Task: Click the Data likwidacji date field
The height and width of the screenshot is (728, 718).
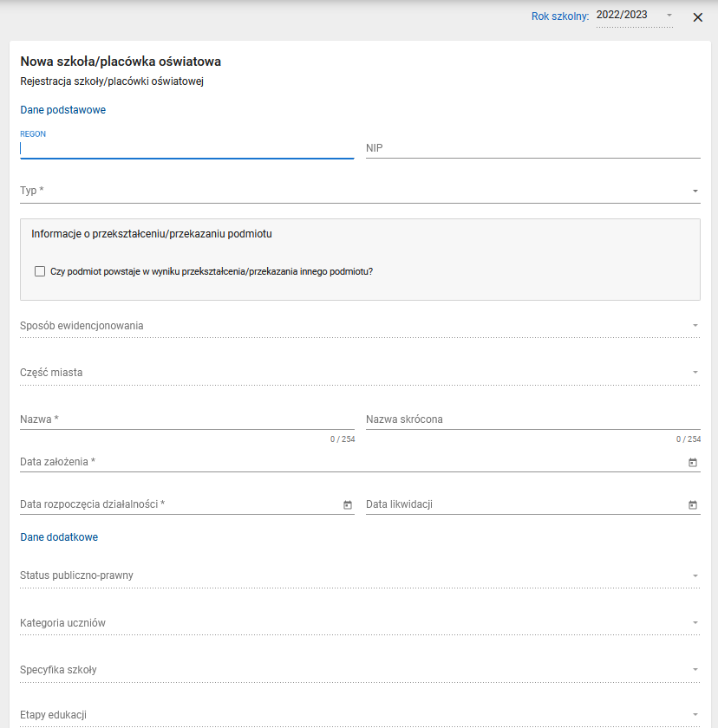Action: tap(520, 504)
